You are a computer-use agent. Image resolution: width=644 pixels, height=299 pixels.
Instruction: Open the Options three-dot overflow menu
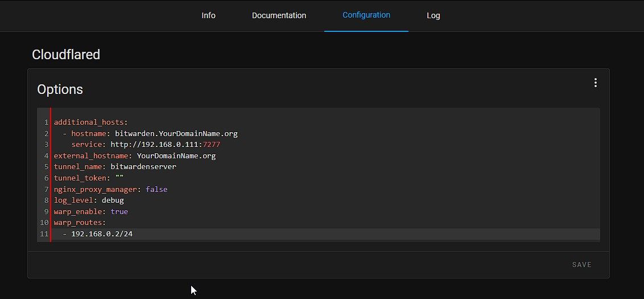pos(595,83)
